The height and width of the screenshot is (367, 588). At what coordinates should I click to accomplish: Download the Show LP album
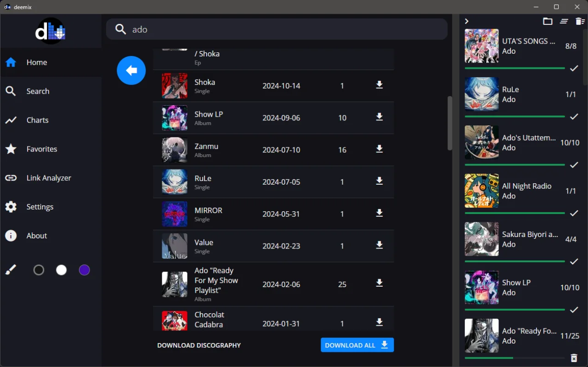pyautogui.click(x=379, y=117)
